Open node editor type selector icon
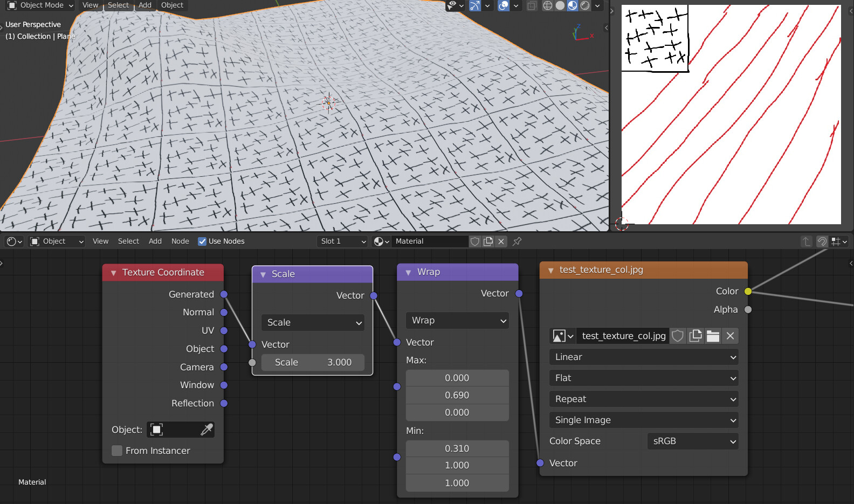The width and height of the screenshot is (854, 504). coord(15,241)
